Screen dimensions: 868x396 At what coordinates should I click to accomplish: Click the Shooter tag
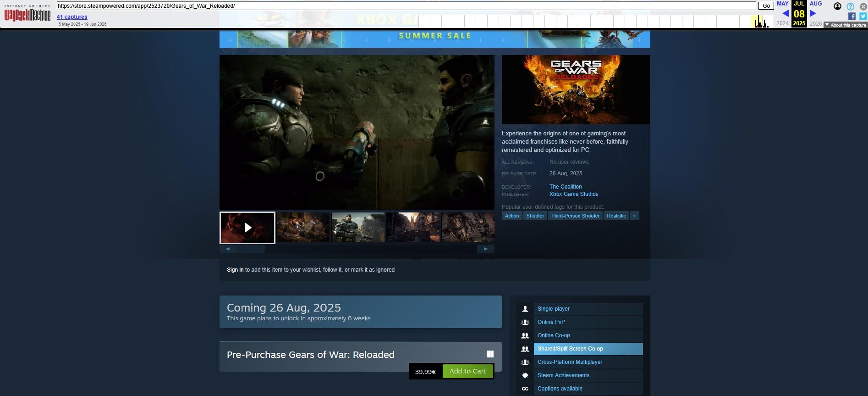535,216
